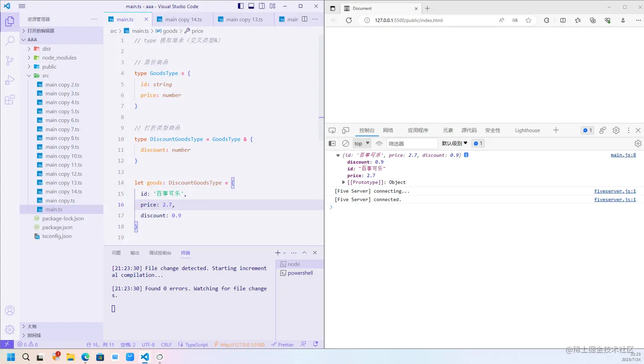Open the Source Control view in VS Code
The height and width of the screenshot is (364, 644).
[x=10, y=61]
